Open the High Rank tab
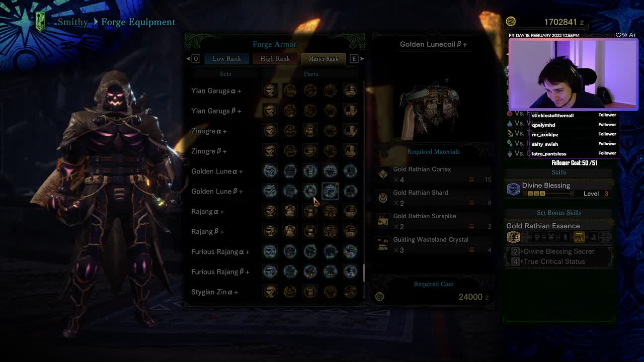This screenshot has height=362, width=644. tap(275, 59)
